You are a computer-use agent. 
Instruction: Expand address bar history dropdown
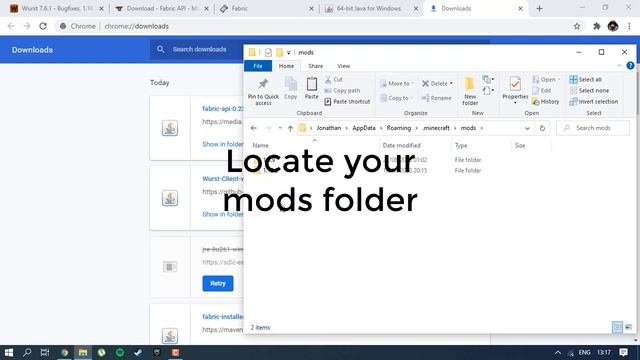527,128
